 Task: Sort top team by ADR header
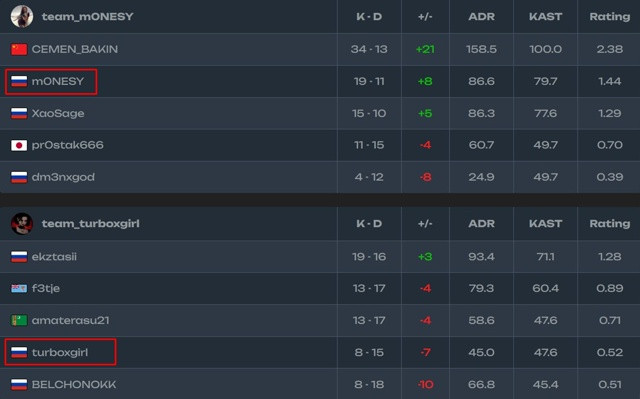point(482,17)
